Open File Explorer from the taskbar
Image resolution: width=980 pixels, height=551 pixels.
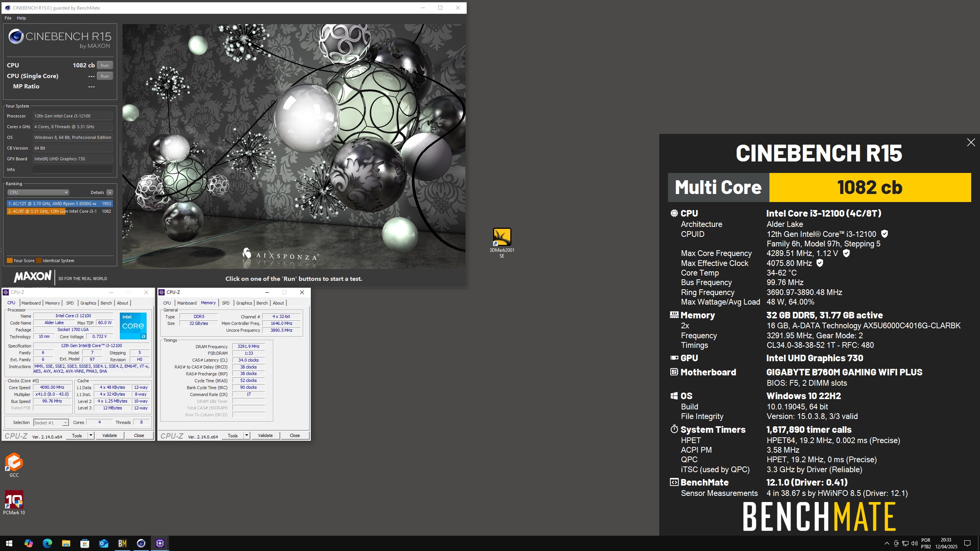click(66, 543)
